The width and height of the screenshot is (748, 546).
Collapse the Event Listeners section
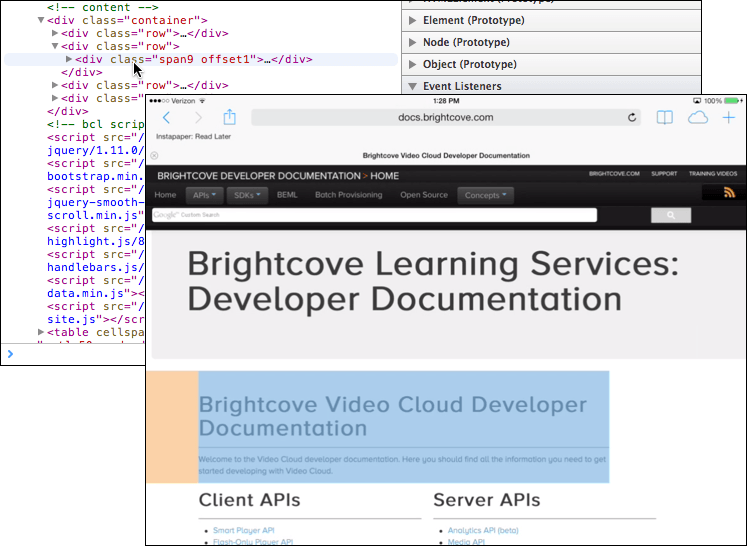pyautogui.click(x=414, y=86)
